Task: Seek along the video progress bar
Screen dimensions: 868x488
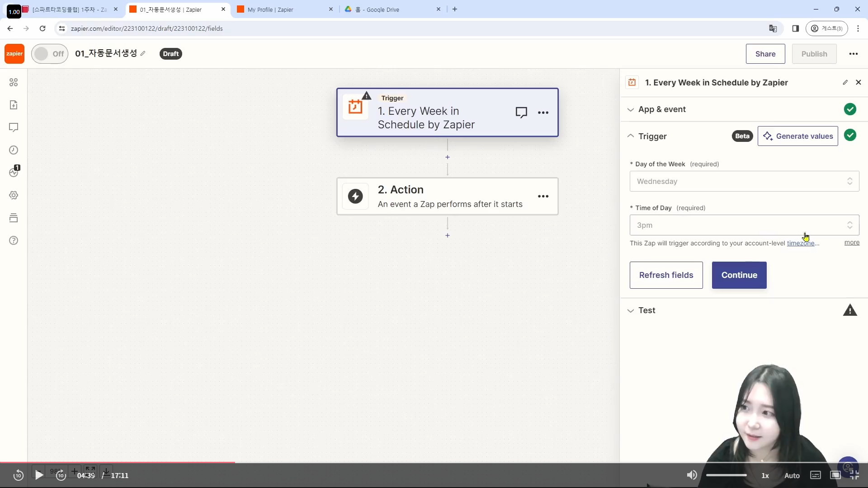Action: [x=434, y=462]
